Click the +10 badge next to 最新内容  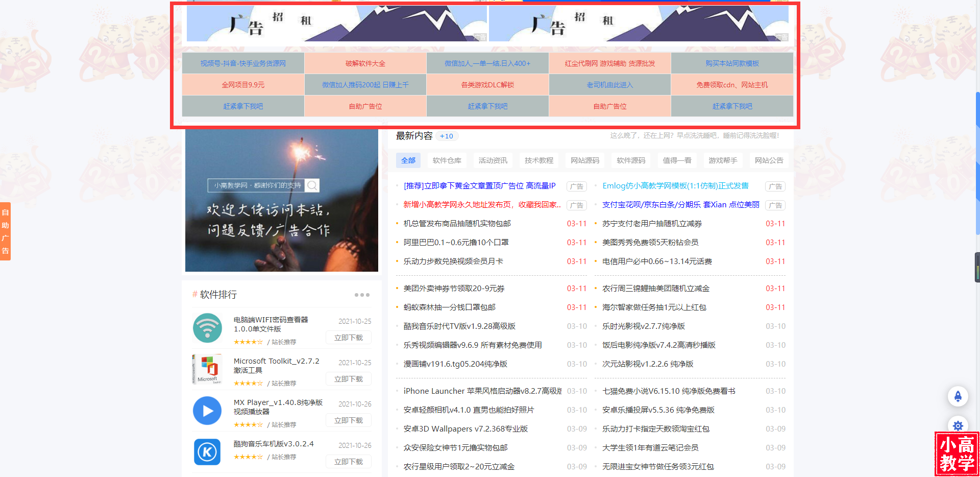446,136
